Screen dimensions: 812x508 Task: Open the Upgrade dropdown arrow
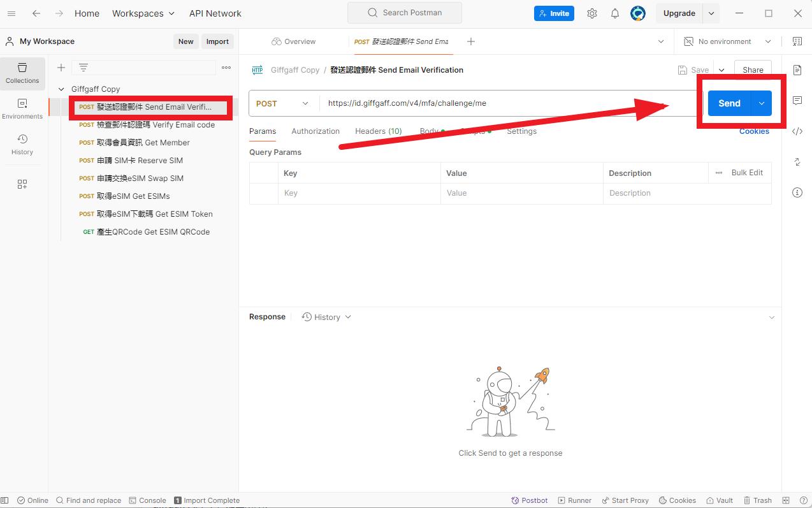coord(711,13)
